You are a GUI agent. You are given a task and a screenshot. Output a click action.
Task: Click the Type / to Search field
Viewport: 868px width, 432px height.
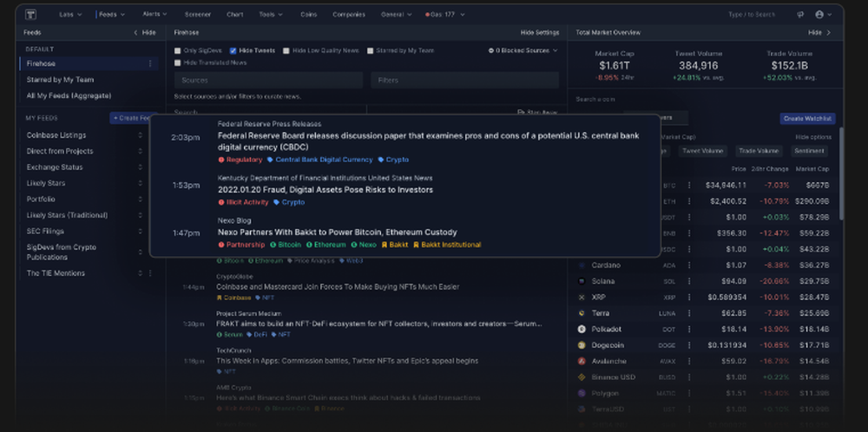click(752, 15)
